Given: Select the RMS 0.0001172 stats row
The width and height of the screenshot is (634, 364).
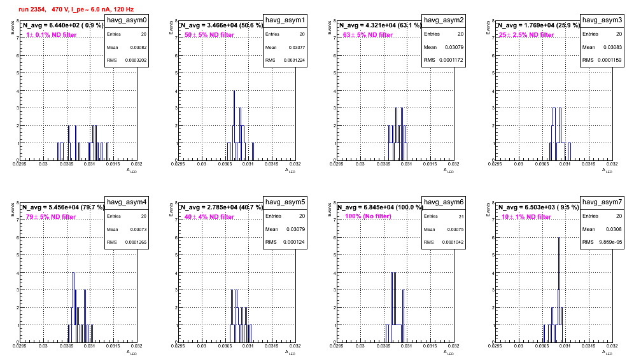Looking at the screenshot, I should (x=444, y=60).
